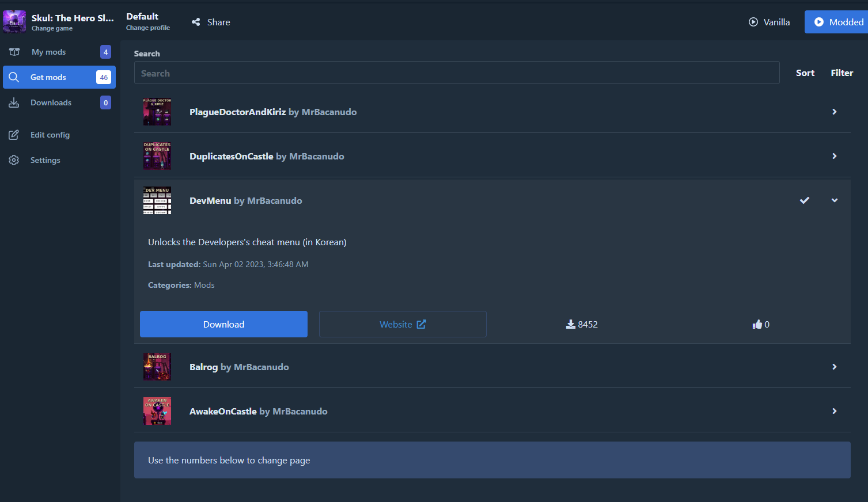Click the thumbs up rating icon

(757, 324)
